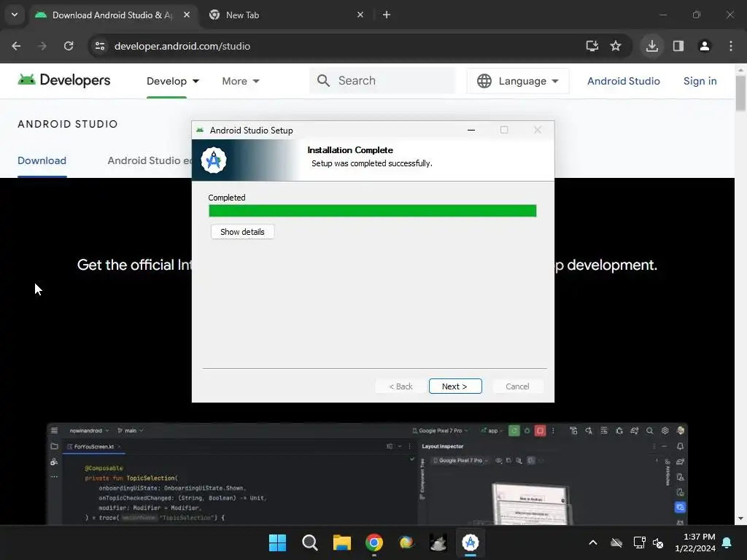Expand the Develop menu
Viewport: 747px width, 560px height.
[173, 81]
